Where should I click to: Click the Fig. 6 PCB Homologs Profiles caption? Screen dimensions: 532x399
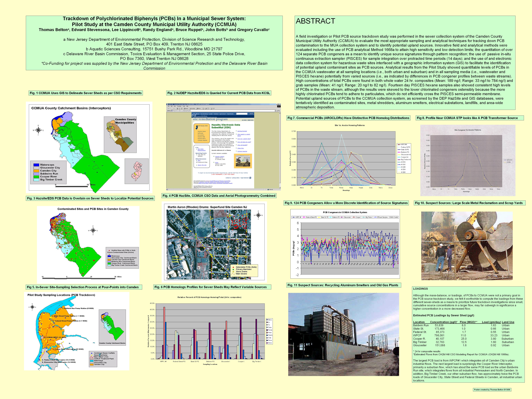[212, 287]
